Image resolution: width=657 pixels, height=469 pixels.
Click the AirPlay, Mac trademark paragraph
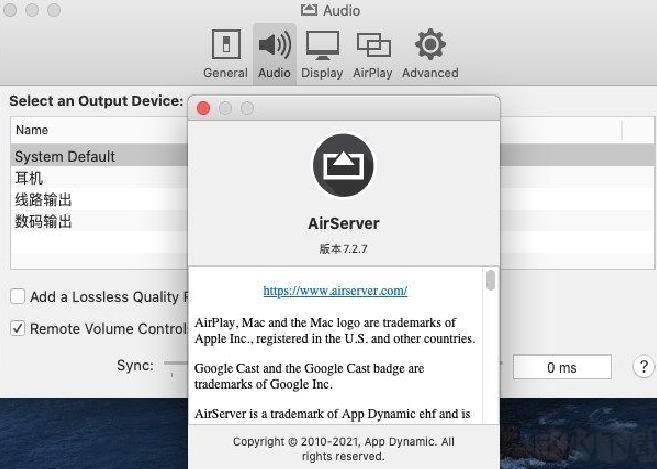tap(334, 330)
